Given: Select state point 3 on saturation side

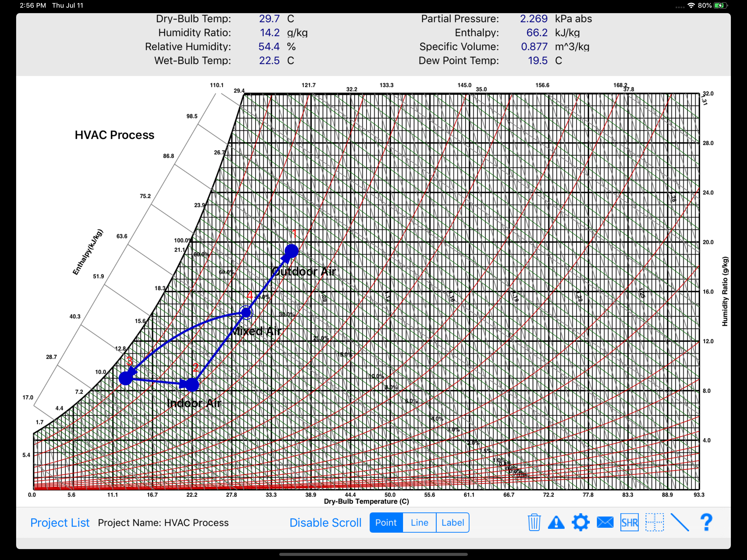Looking at the screenshot, I should pos(126,378).
